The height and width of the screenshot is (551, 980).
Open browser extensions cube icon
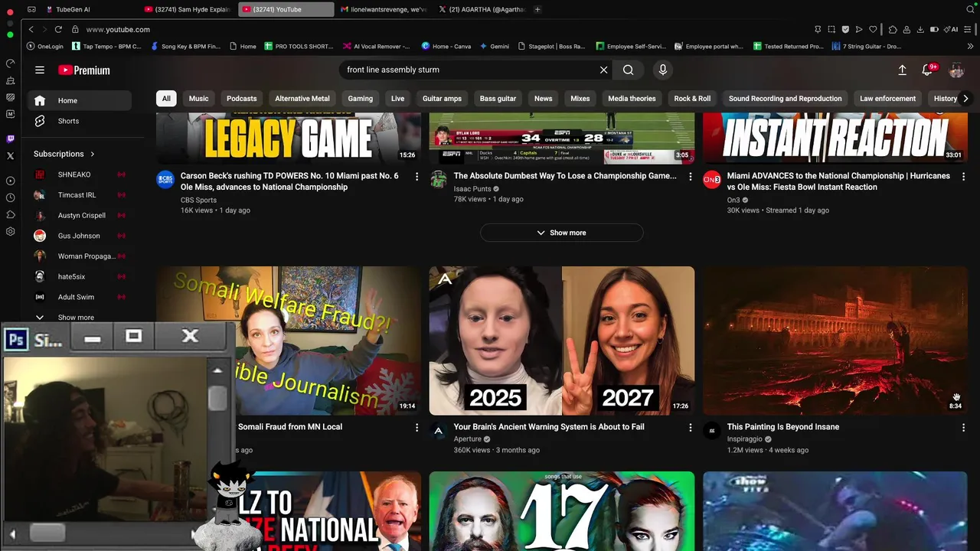point(893,29)
